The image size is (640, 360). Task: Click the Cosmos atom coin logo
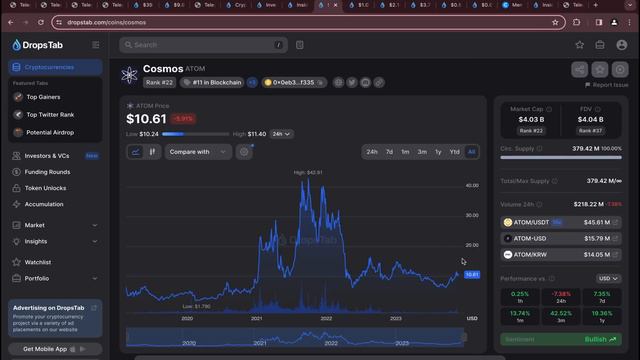click(129, 75)
